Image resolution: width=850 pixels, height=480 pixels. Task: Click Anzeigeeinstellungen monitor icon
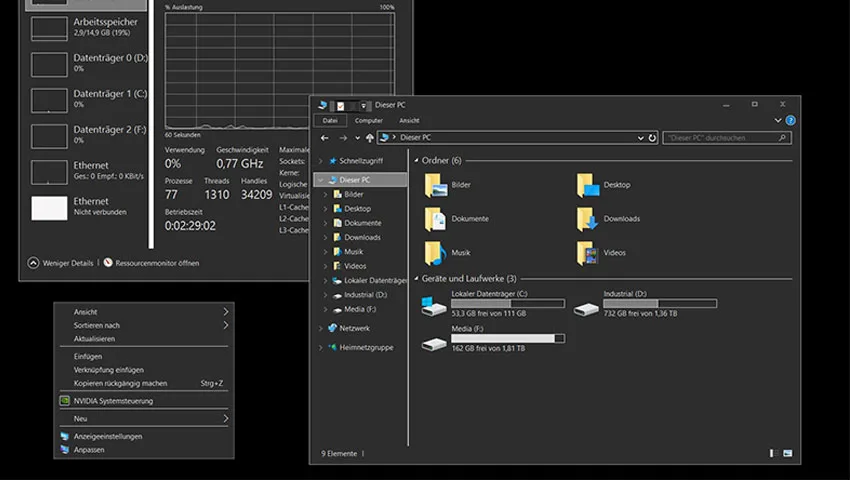coord(65,436)
